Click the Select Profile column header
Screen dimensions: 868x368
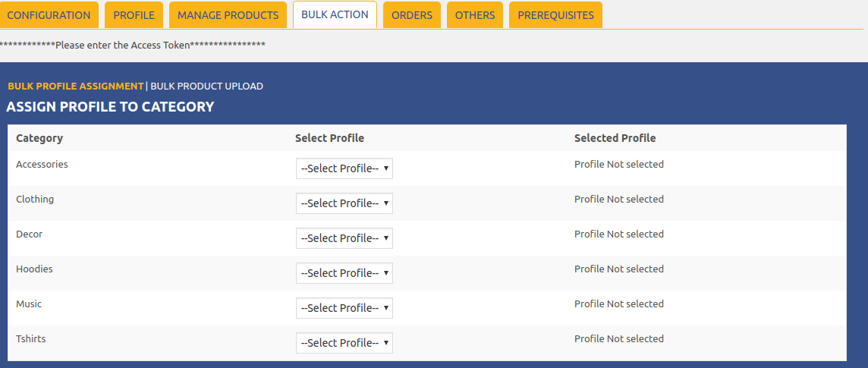pos(329,138)
